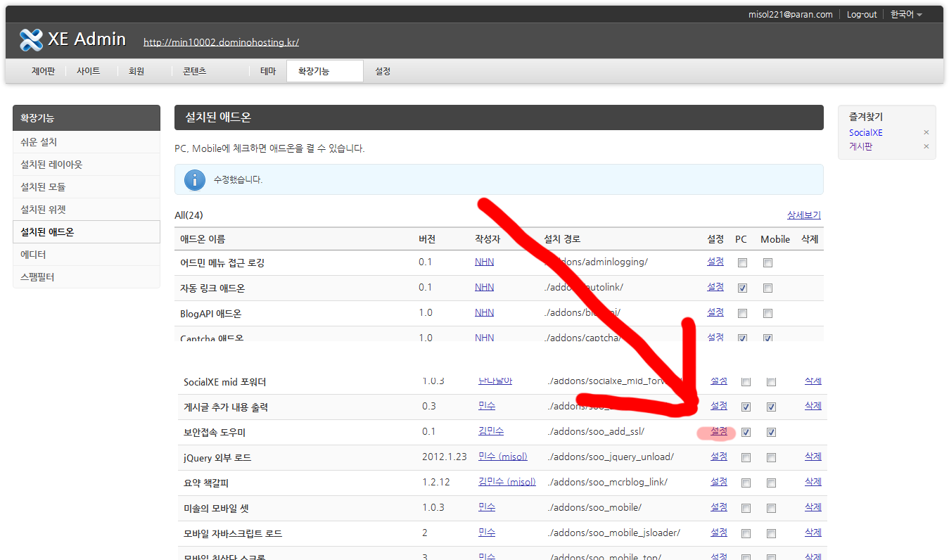Screen dimensions: 949x560
Task: Open the 콘텐츠 menu
Action: click(195, 71)
